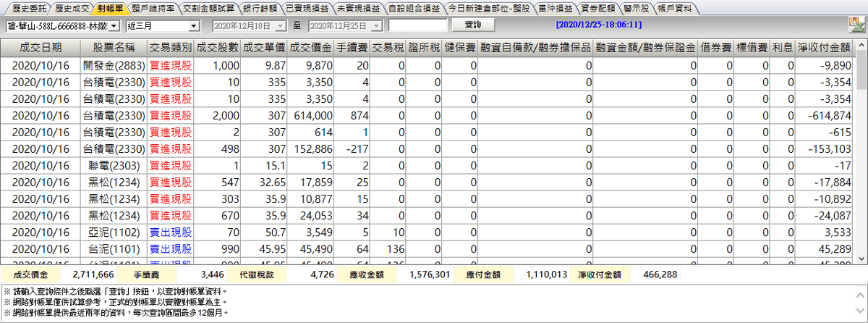Click the -217 fee cell

click(352, 148)
